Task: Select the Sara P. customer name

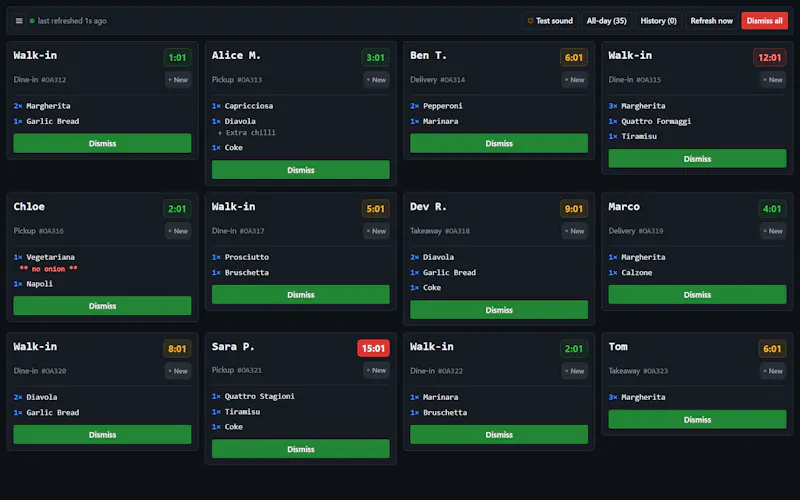Action: click(233, 347)
